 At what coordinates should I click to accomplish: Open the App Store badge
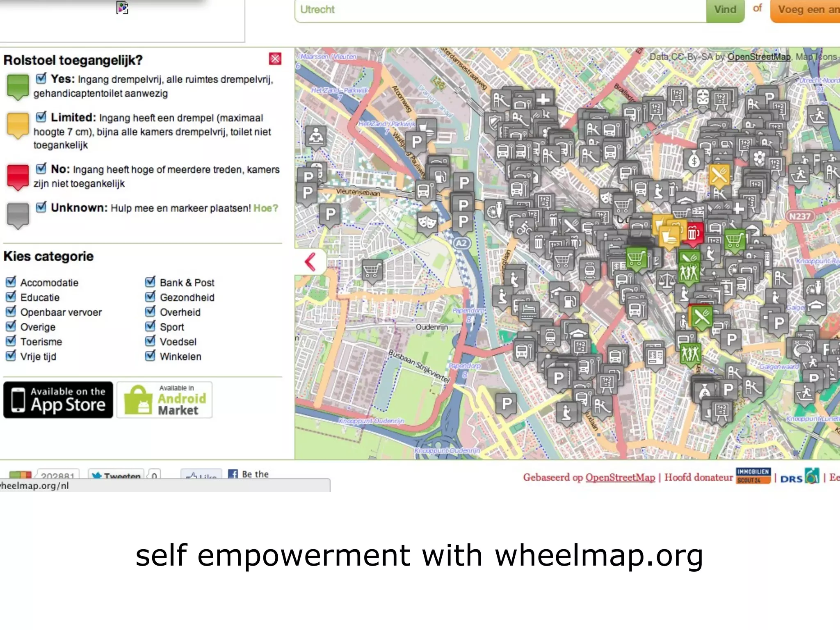tap(58, 400)
